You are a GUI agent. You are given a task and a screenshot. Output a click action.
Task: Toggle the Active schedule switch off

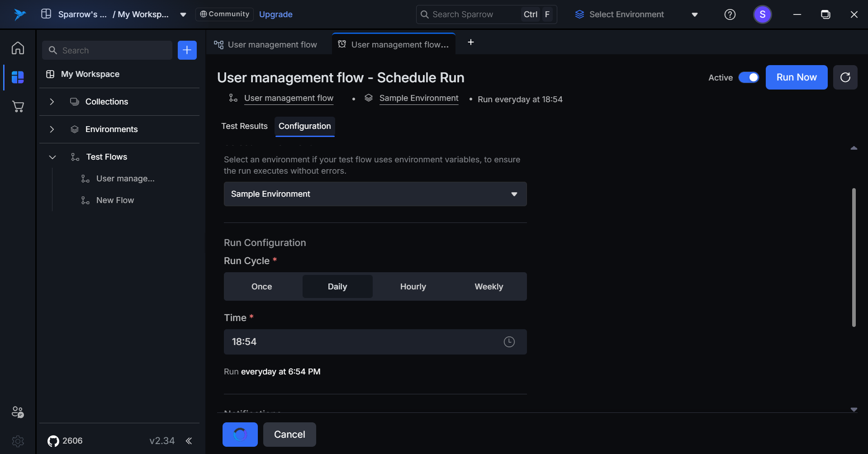[x=749, y=77]
